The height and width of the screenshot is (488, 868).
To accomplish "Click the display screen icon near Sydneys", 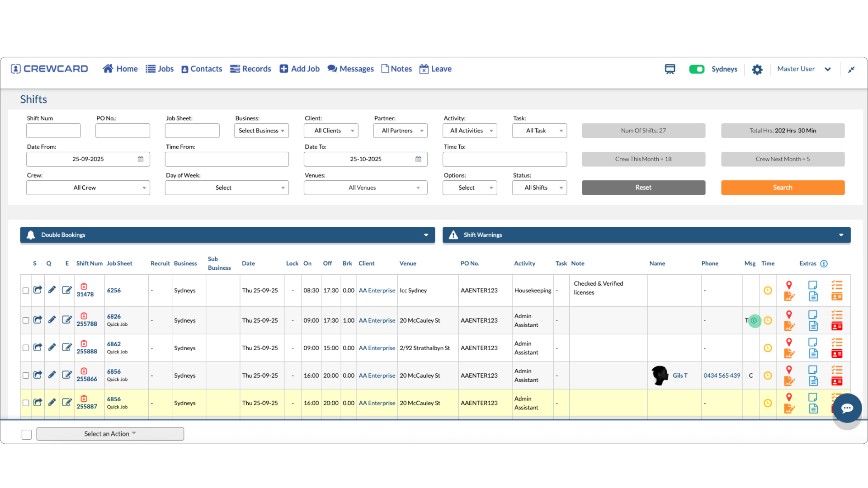I will tap(670, 69).
